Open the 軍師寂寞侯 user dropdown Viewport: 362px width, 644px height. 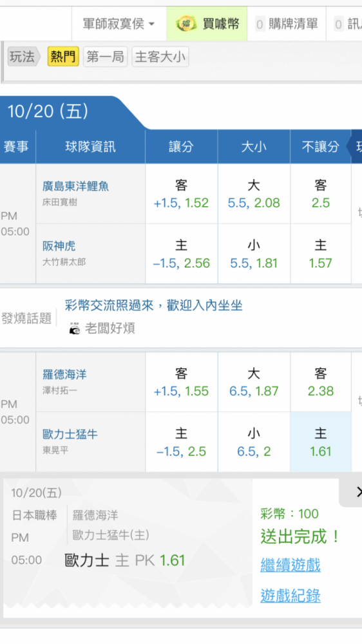(119, 24)
